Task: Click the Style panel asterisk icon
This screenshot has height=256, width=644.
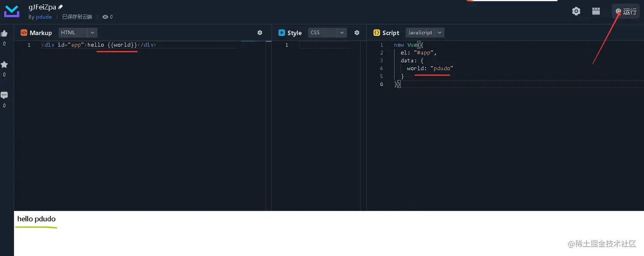Action: click(282, 33)
